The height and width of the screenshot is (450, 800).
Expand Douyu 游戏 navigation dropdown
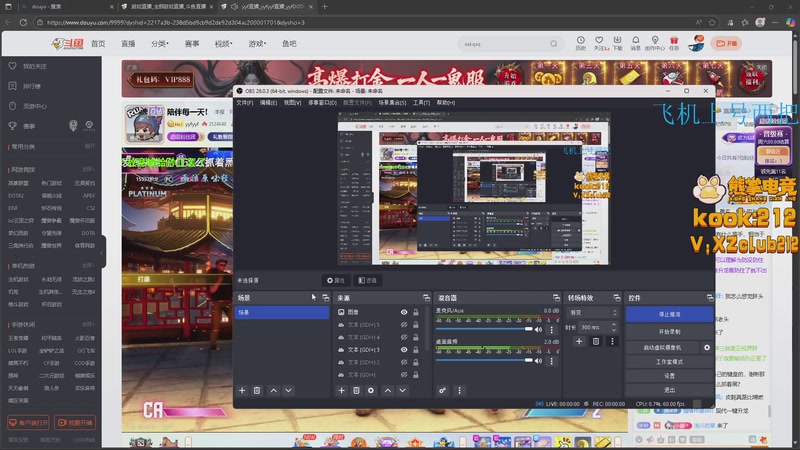(257, 44)
